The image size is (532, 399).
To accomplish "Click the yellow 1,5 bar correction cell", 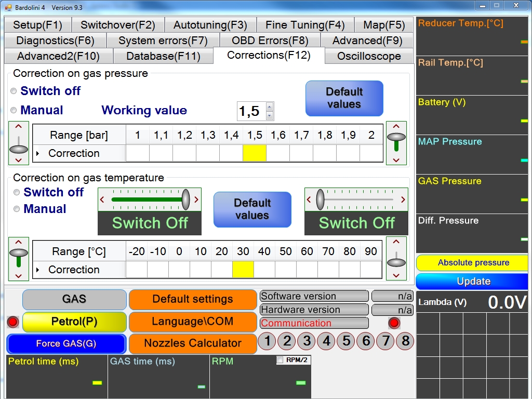I will pos(255,153).
